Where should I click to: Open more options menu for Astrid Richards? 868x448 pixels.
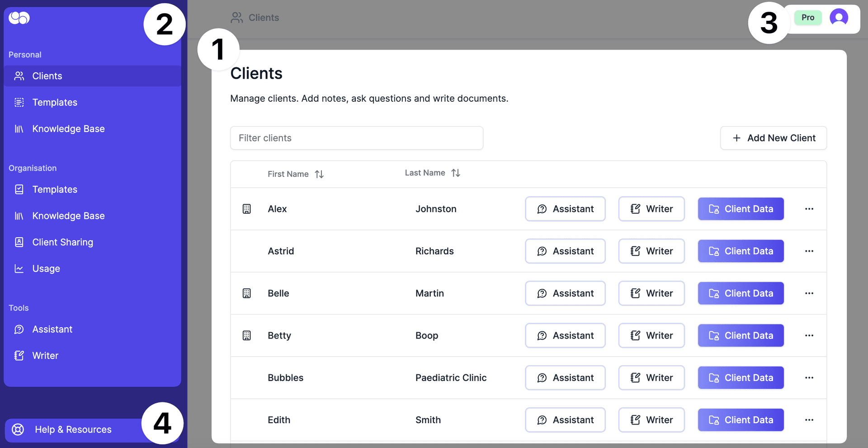(809, 251)
